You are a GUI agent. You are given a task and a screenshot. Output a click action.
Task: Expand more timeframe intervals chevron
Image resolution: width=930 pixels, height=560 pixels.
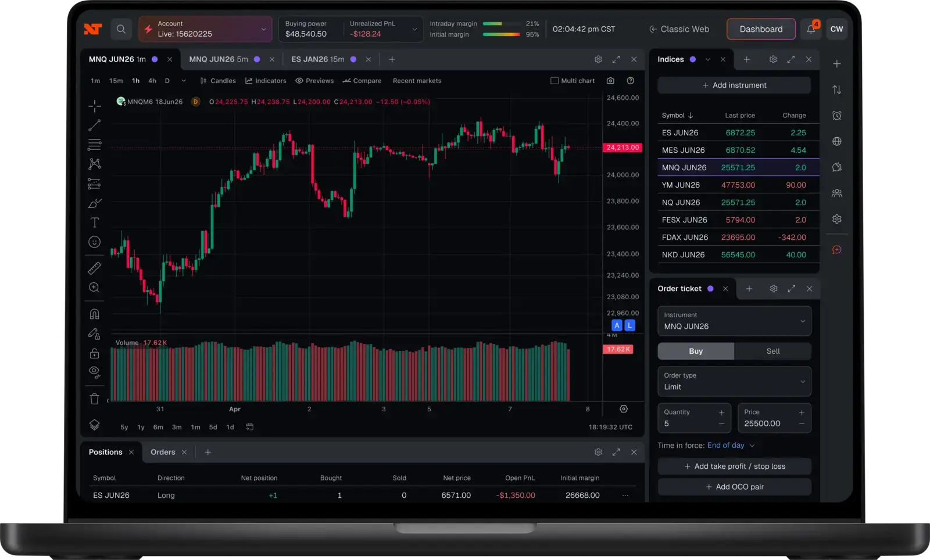(184, 81)
